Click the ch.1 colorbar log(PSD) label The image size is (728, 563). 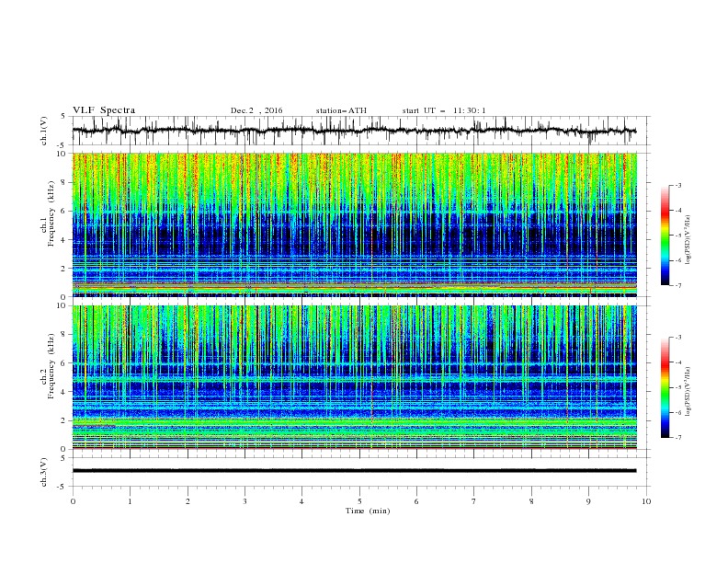coord(688,240)
